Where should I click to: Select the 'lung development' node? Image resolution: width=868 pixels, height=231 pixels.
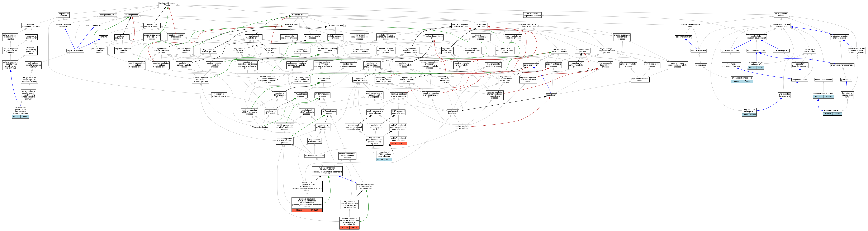pos(800,80)
